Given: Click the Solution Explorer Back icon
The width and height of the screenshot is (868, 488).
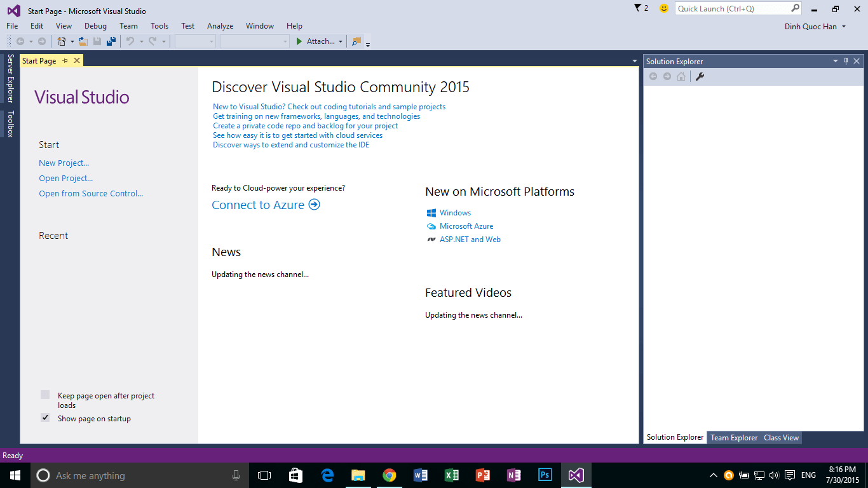Looking at the screenshot, I should pos(653,76).
